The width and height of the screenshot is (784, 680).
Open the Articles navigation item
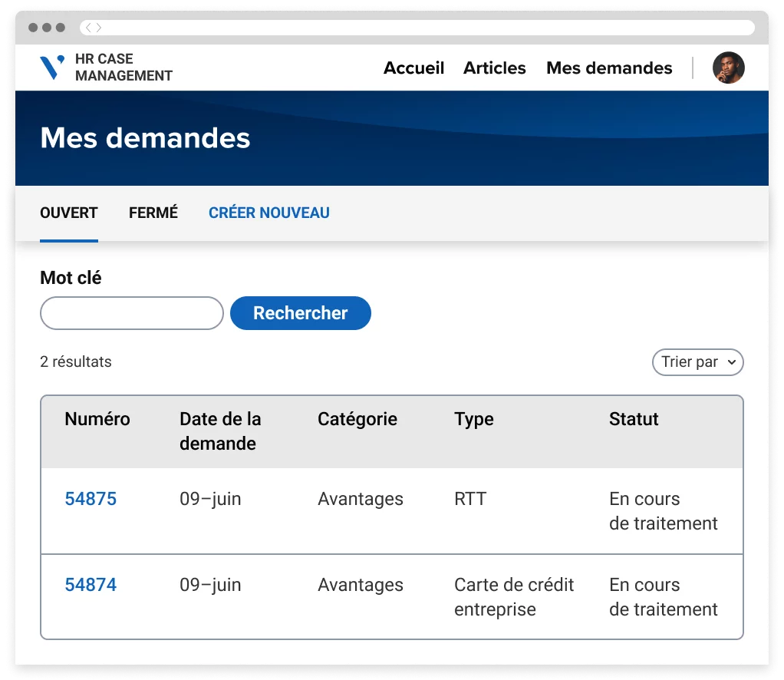pyautogui.click(x=494, y=68)
